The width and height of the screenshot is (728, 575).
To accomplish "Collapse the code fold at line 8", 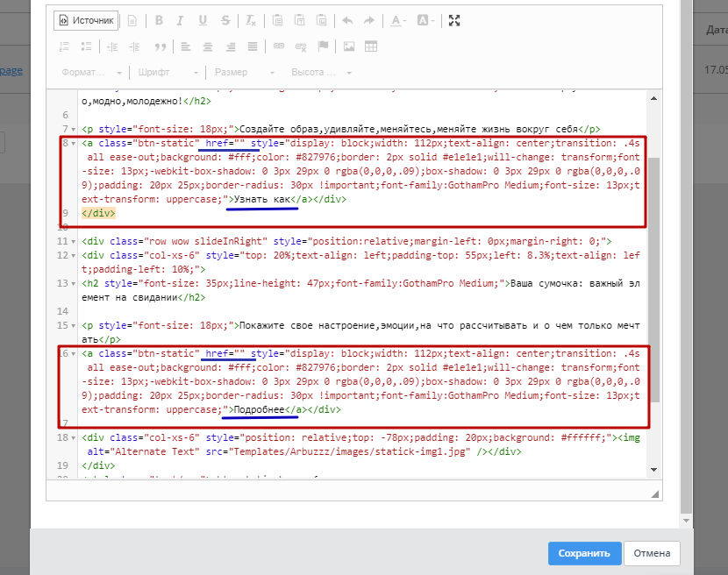I will pos(73,143).
